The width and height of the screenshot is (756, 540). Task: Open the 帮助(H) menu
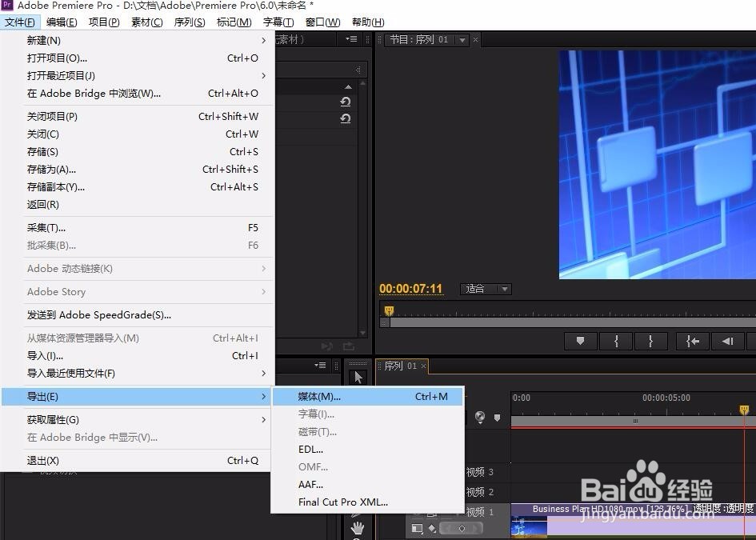tap(368, 22)
